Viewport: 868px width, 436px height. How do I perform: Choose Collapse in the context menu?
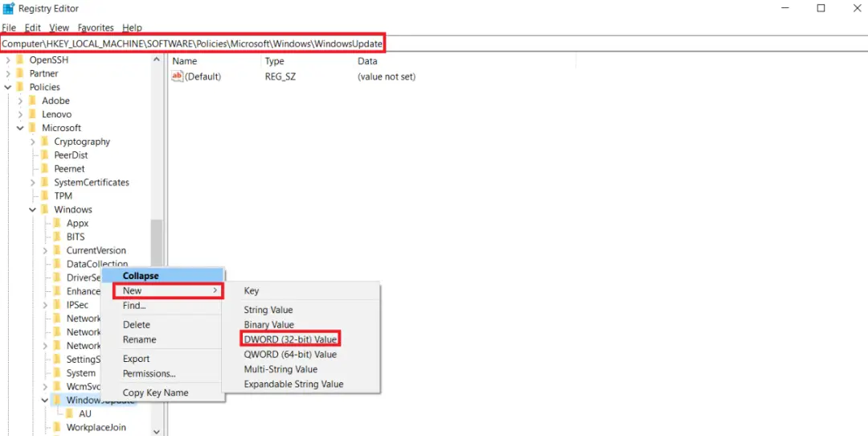pyautogui.click(x=162, y=275)
